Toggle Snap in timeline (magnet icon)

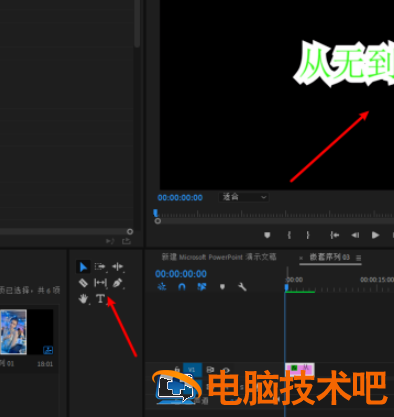[x=182, y=287]
